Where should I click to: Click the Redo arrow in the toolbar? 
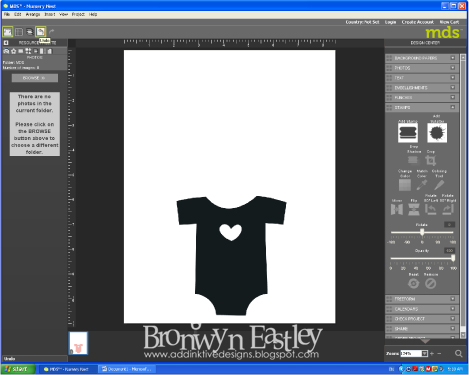[x=52, y=32]
